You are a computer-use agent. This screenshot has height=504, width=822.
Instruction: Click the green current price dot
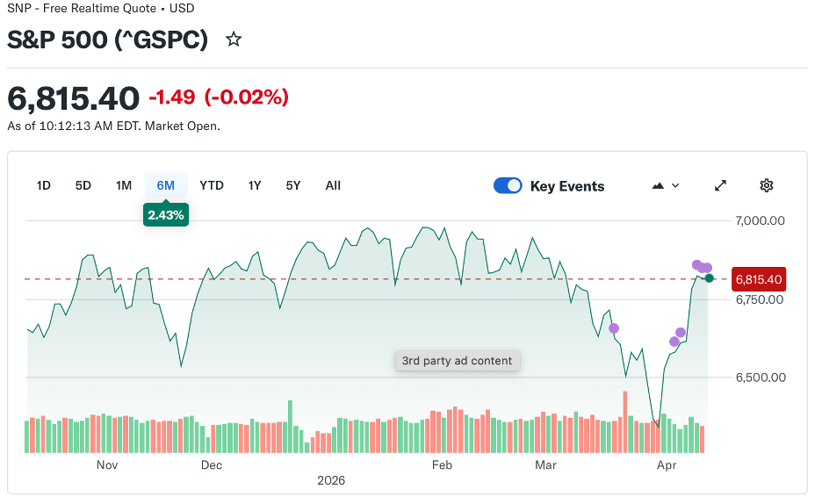coord(710,278)
